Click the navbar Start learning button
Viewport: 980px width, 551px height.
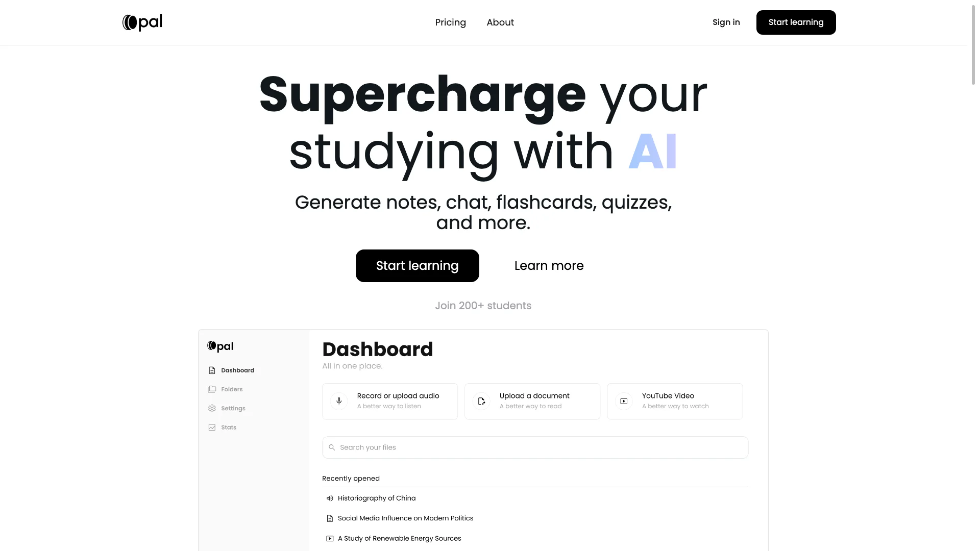(x=796, y=22)
